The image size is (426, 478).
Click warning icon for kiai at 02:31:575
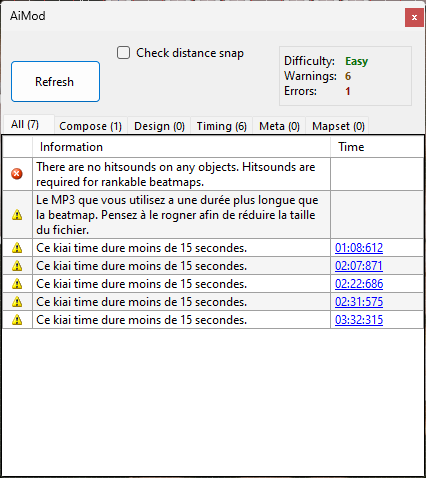[17, 302]
